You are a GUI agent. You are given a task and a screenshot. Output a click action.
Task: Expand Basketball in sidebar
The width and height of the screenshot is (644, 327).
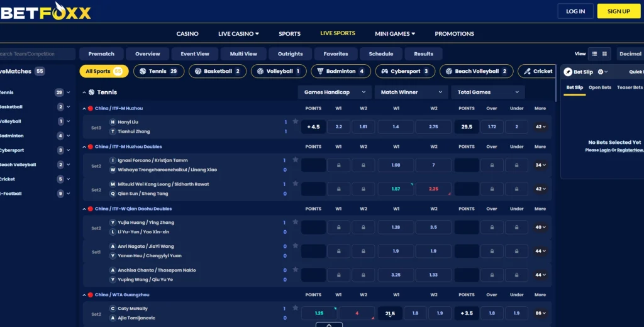coord(68,107)
